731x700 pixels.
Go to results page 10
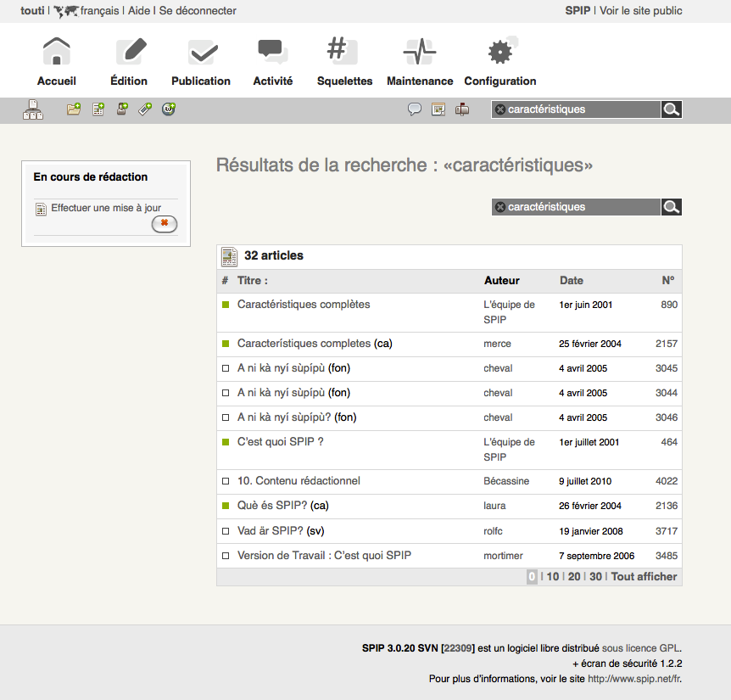point(552,577)
